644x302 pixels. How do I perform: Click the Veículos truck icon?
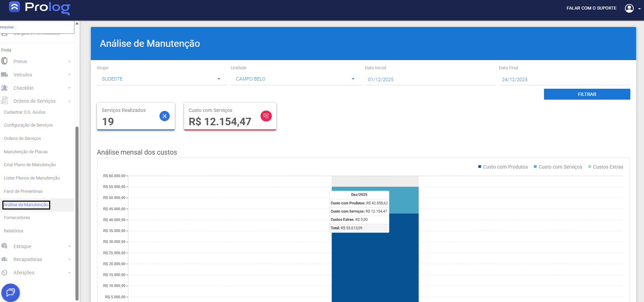point(4,75)
